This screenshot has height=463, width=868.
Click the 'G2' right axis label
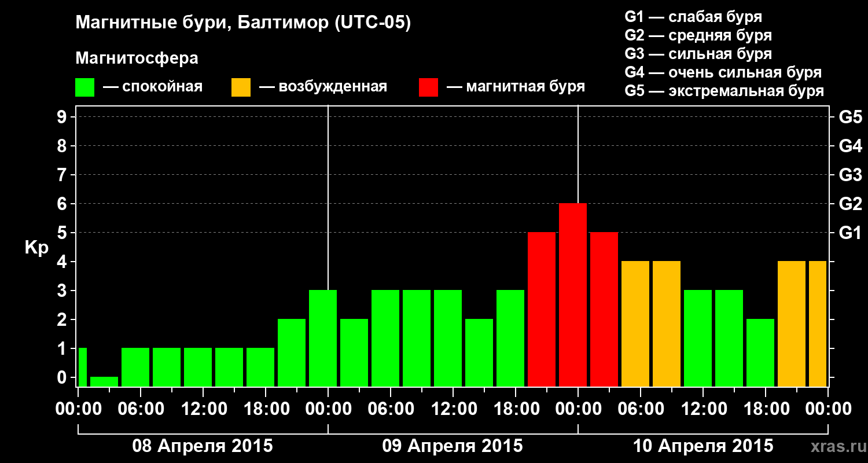851,204
